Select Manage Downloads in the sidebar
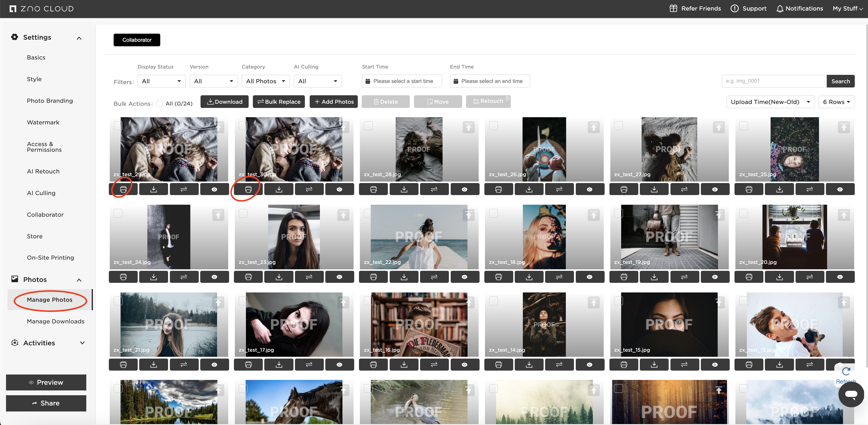Viewport: 868px width, 425px height. 56,321
